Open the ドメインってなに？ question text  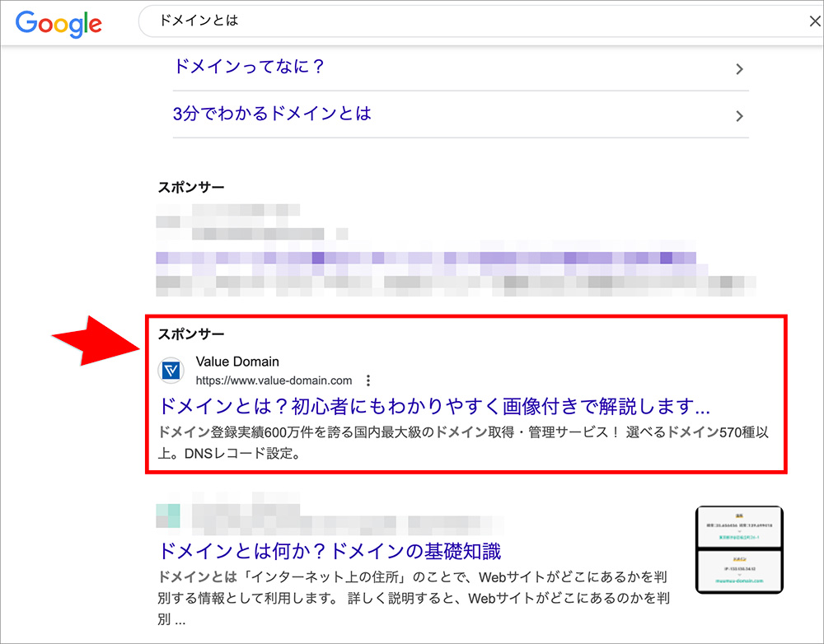coord(249,68)
